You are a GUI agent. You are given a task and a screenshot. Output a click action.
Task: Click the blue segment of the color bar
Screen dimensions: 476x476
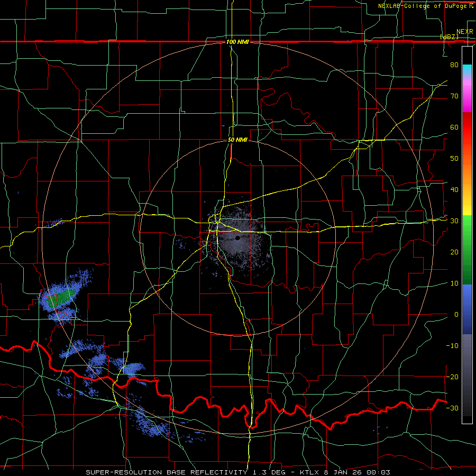click(x=467, y=309)
